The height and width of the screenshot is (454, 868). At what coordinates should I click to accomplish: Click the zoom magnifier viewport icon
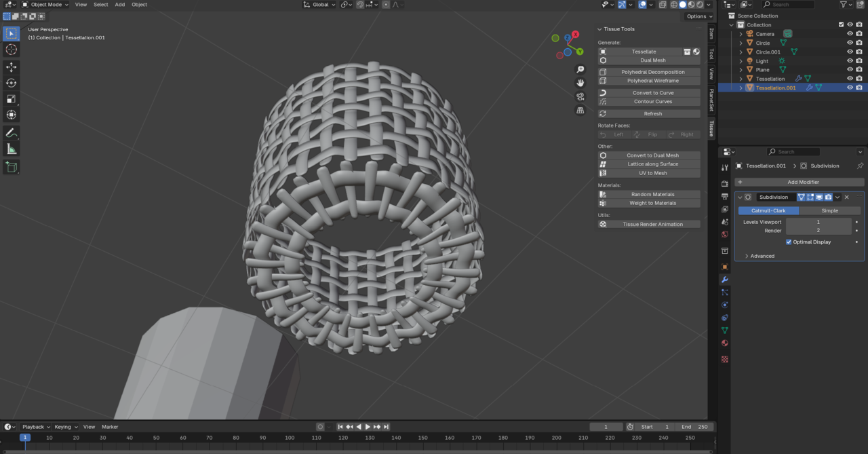pos(580,69)
